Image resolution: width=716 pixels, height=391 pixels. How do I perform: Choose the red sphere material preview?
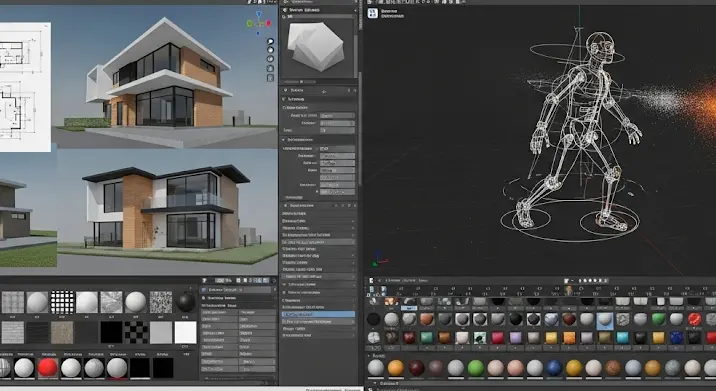[x=47, y=368]
